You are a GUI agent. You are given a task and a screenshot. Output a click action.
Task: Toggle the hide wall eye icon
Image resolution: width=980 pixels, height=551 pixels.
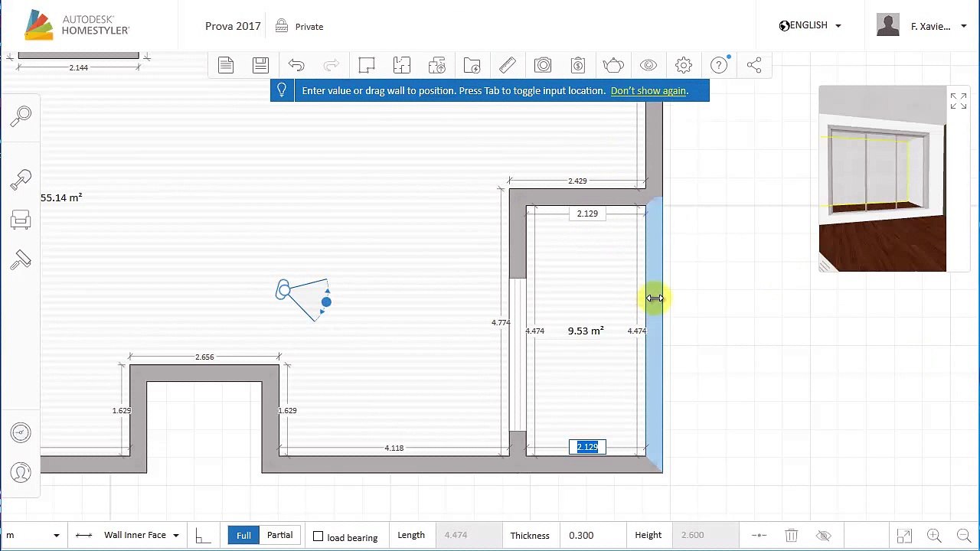click(824, 536)
